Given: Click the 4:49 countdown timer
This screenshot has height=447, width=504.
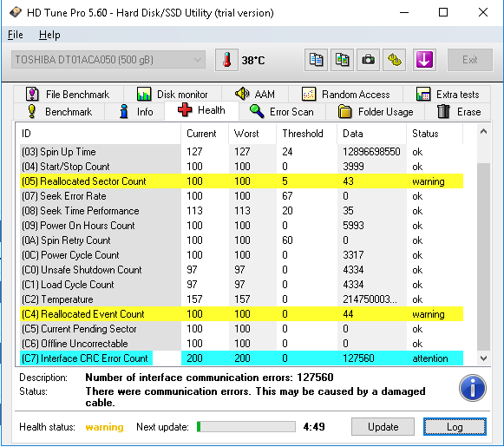Looking at the screenshot, I should point(314,427).
